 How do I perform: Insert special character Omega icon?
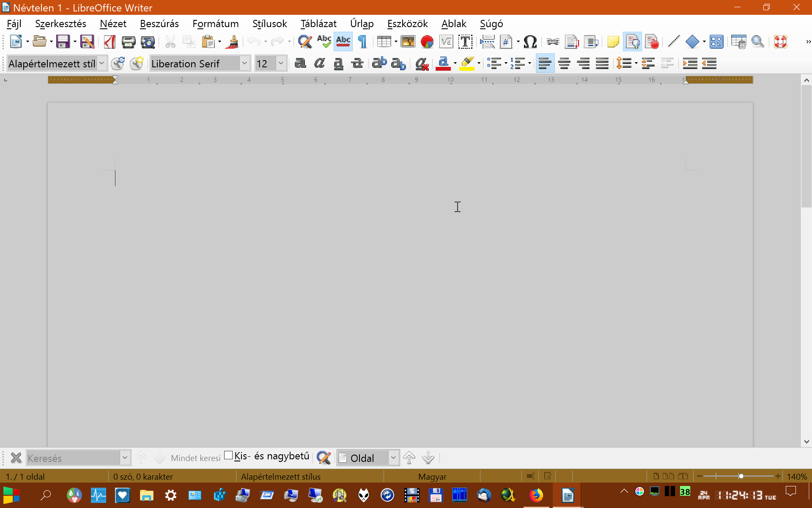point(530,41)
